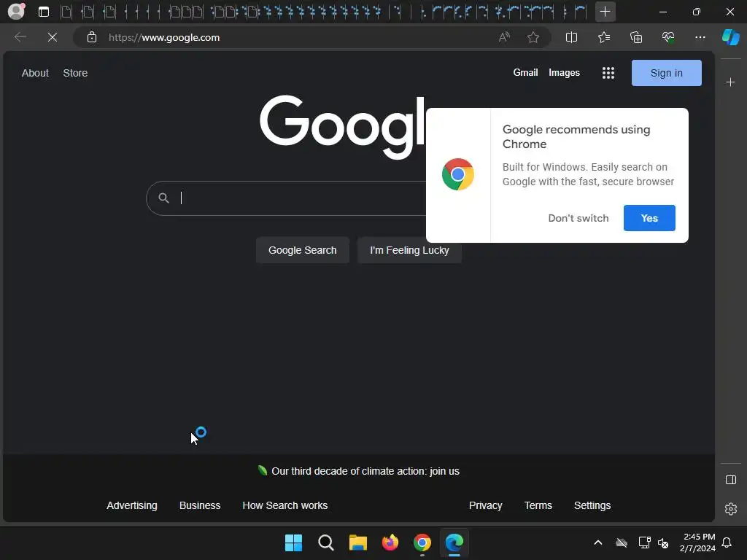The image size is (747, 560).
Task: Click Microsoft Edge taskbar icon
Action: pos(454,542)
